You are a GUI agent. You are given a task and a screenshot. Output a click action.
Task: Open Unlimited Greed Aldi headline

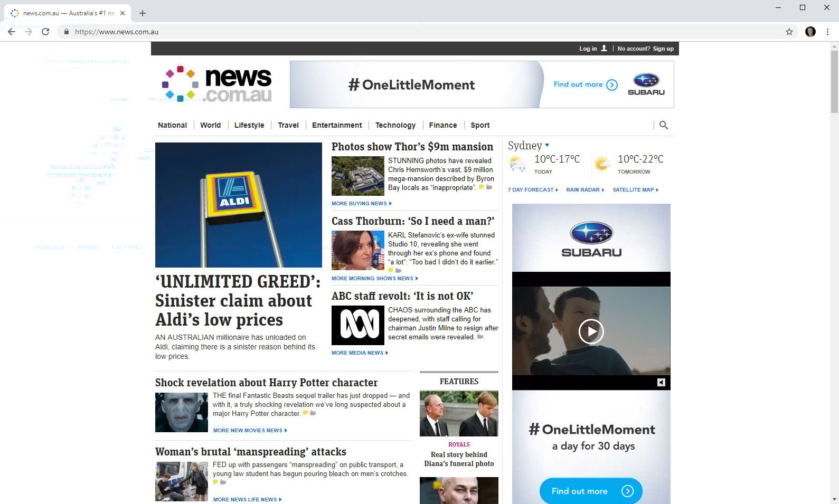pyautogui.click(x=238, y=300)
